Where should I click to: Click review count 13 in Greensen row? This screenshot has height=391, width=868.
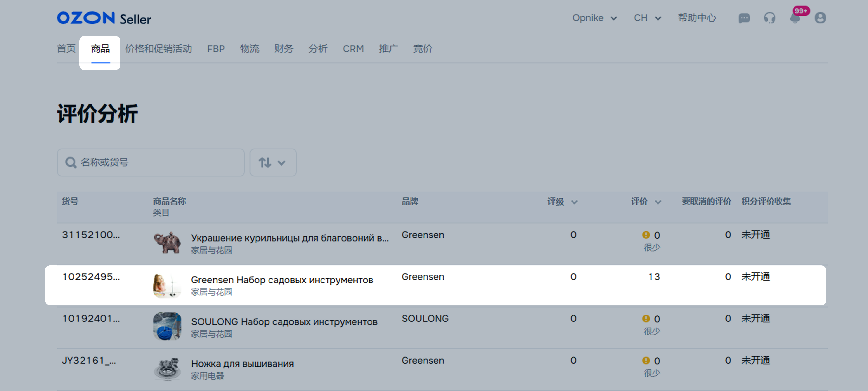pyautogui.click(x=654, y=277)
